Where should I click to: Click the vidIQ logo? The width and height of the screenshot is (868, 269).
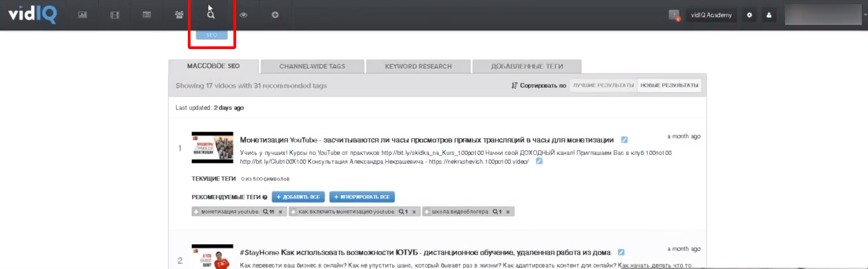32,14
